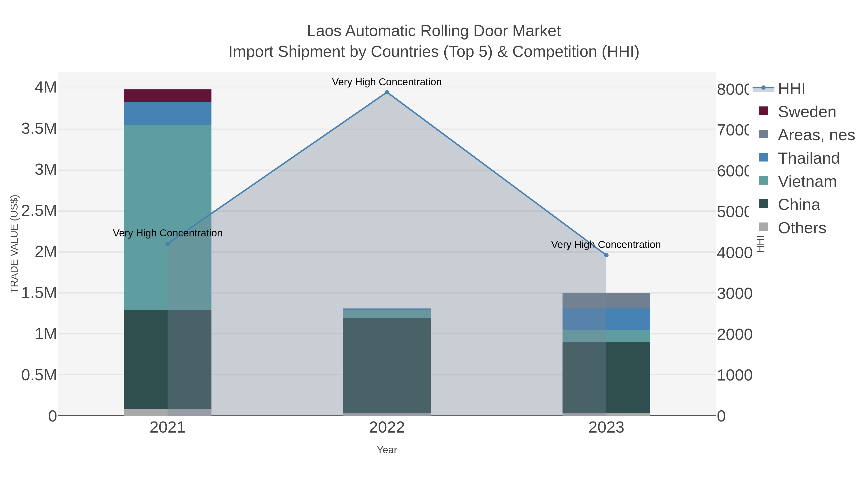Toggle the Areas, nes legend entry

807,135
